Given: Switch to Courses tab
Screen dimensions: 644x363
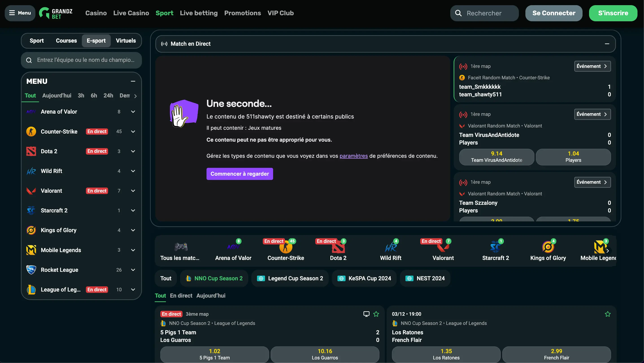Looking at the screenshot, I should tap(66, 41).
